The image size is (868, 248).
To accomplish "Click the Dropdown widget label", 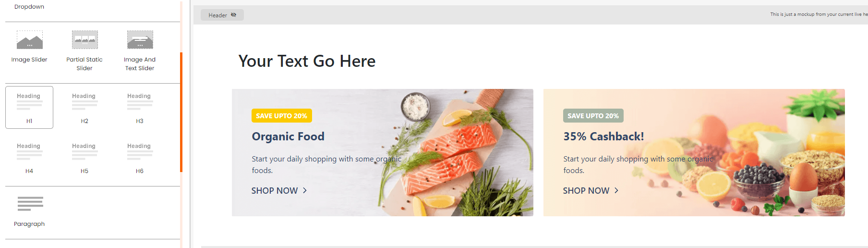I will [x=29, y=7].
